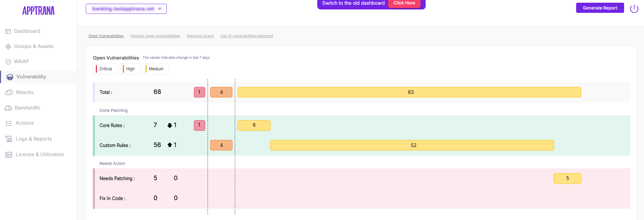Click Custom Rules medium bar showing 52
Screen dimensions: 644x220
pos(412,145)
